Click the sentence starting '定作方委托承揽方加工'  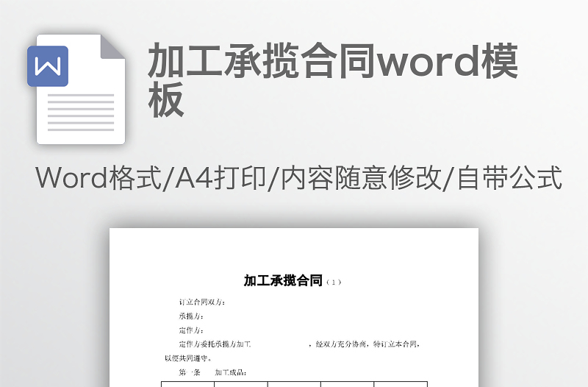coord(299,344)
